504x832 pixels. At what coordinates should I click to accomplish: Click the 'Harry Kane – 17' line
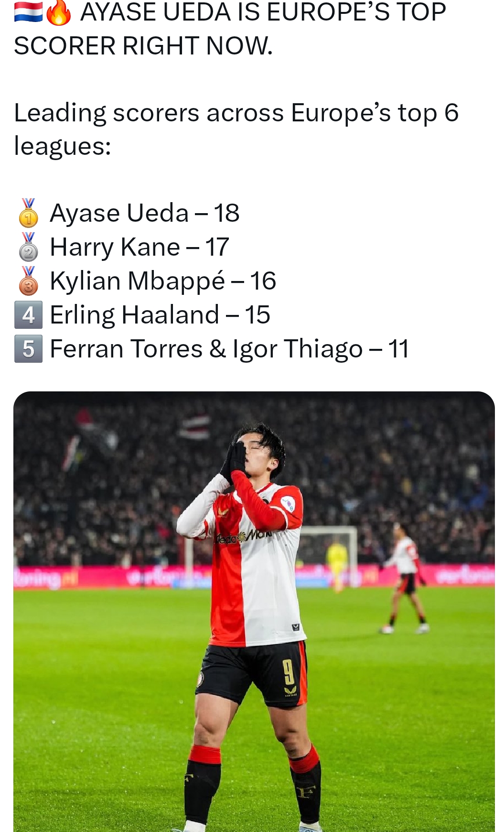coord(139,247)
